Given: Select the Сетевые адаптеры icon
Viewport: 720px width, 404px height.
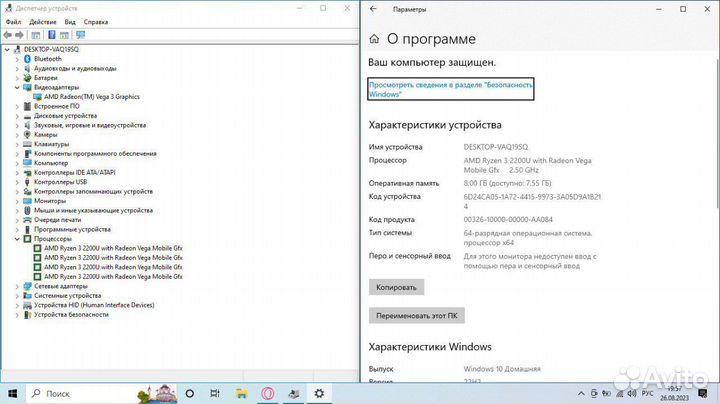Looking at the screenshot, I should pos(27,286).
